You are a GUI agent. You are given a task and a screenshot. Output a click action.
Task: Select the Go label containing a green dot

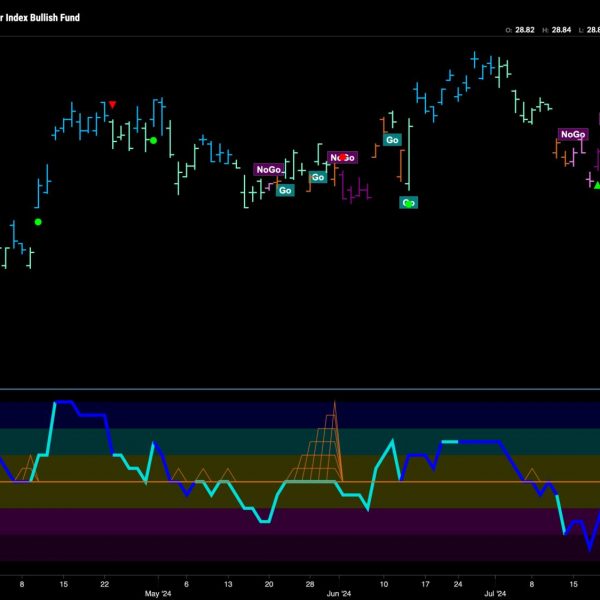pos(408,203)
